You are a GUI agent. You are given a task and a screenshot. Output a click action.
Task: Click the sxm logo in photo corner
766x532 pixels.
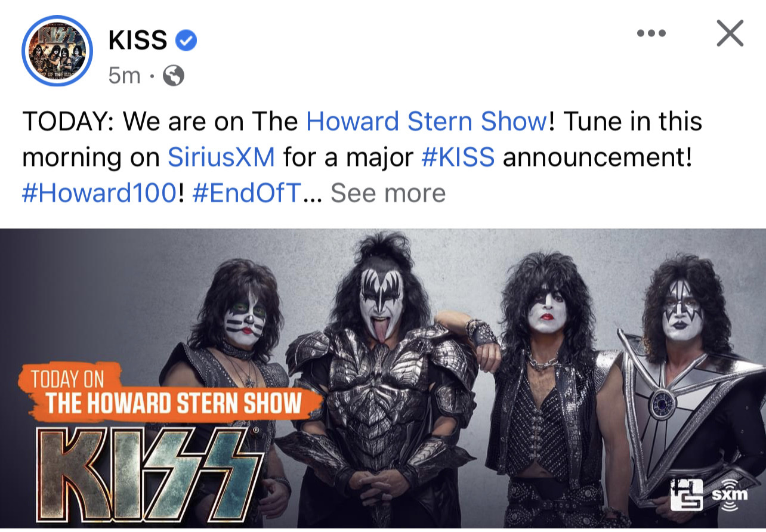(x=729, y=494)
